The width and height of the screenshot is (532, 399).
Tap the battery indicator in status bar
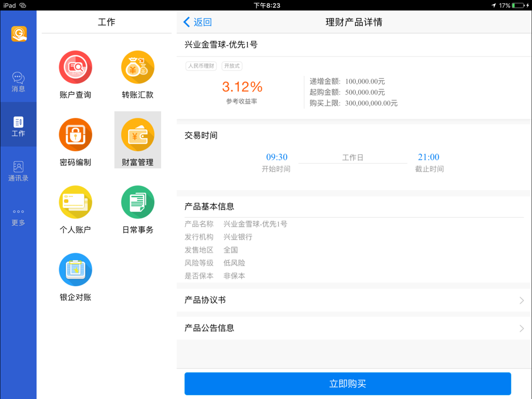518,5
